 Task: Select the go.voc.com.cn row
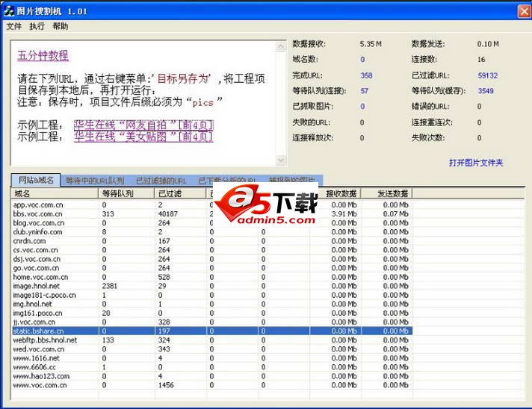tap(211, 268)
